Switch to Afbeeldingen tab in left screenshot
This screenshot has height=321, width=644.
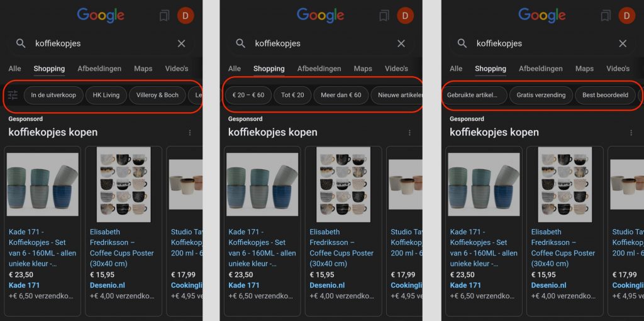click(99, 69)
